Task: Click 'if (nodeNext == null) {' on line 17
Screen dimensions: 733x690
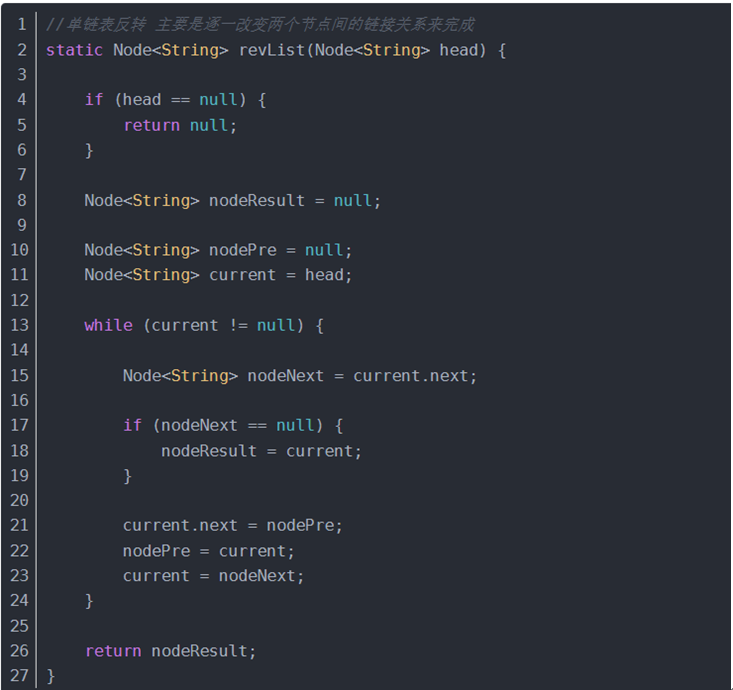Action: coord(233,425)
